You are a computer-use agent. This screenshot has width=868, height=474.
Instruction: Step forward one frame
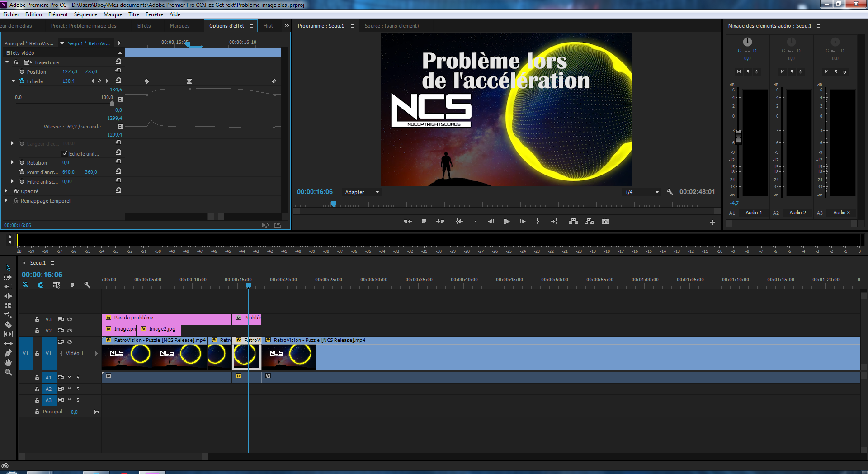tap(522, 222)
